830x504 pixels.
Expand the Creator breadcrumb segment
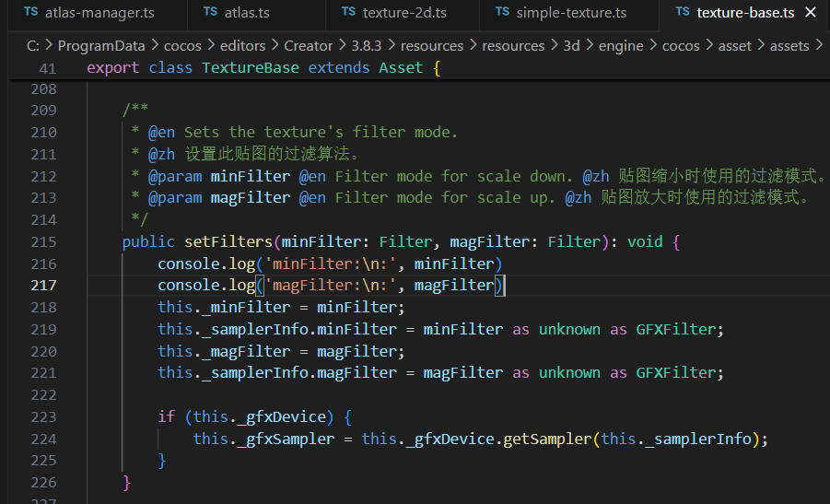pos(309,45)
